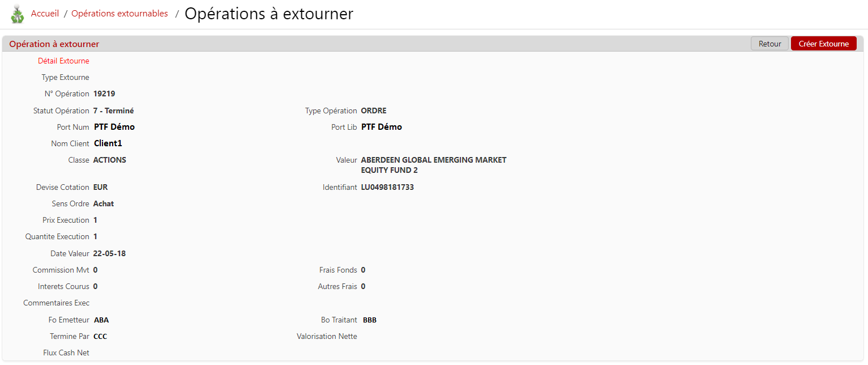Select the identifier LU0498181733
Screen dimensions: 868x365
point(387,187)
